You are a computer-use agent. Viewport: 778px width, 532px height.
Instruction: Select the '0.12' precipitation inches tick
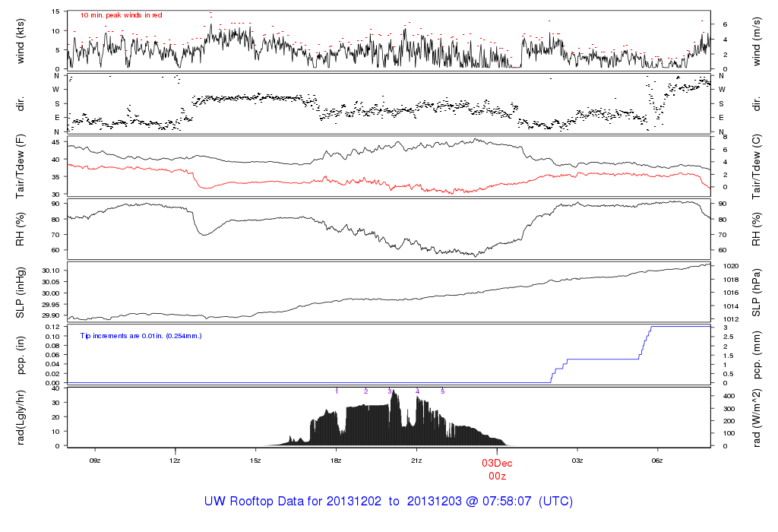pyautogui.click(x=52, y=327)
